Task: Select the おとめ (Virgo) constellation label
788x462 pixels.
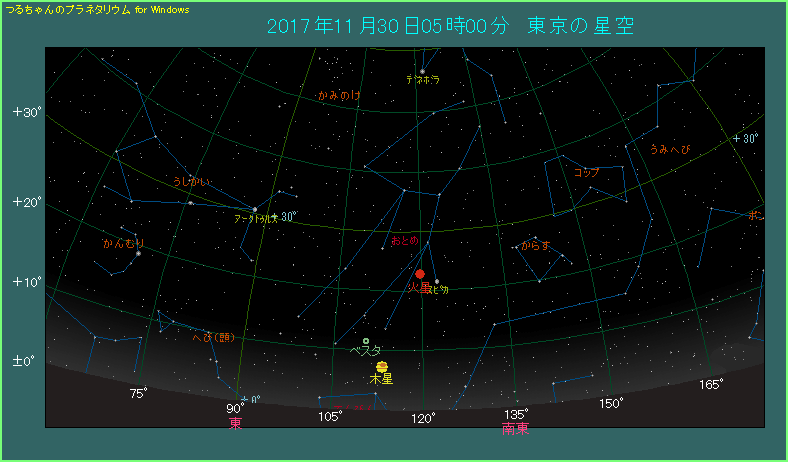Action: [x=405, y=241]
